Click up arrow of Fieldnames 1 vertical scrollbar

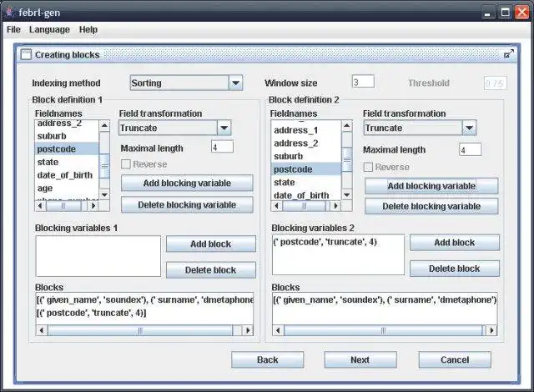(x=104, y=126)
